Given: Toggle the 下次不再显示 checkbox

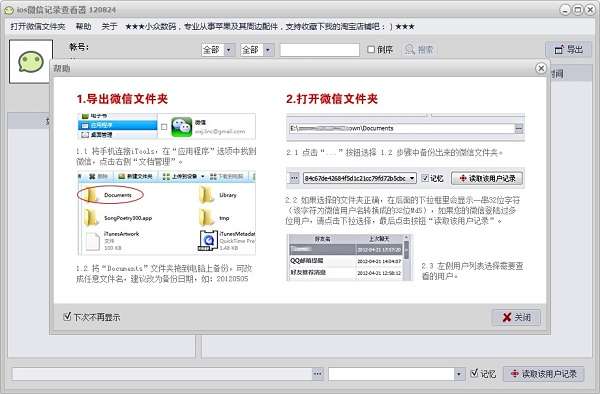Looking at the screenshot, I should 67,316.
